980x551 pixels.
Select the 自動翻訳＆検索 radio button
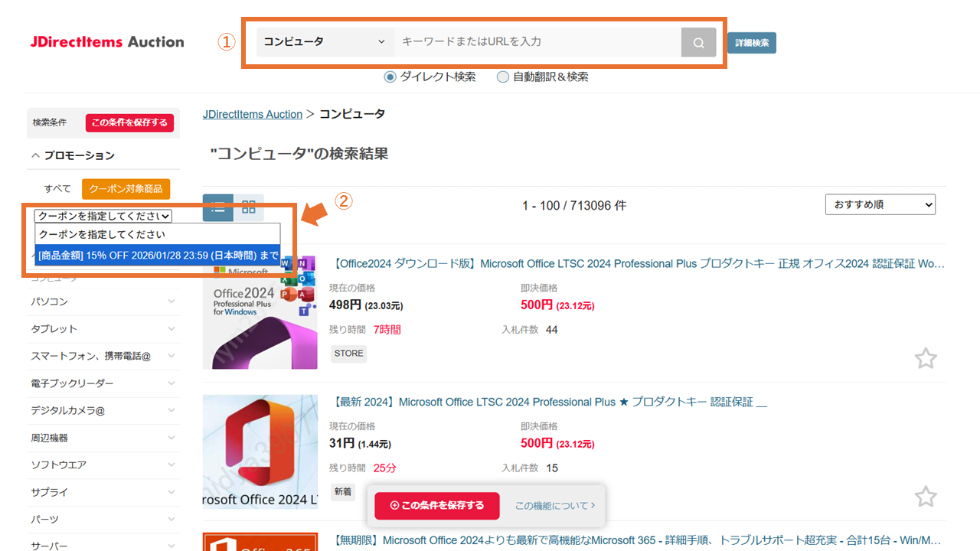[503, 77]
